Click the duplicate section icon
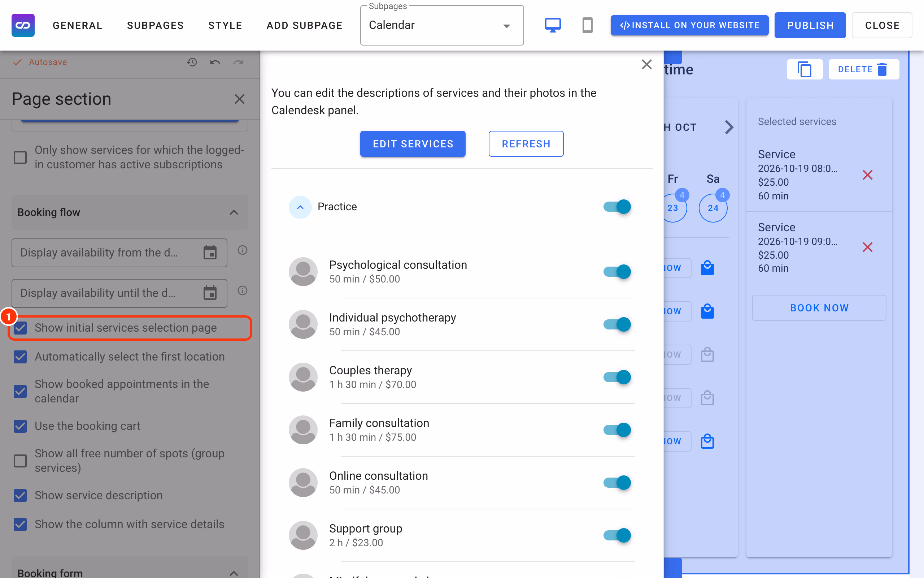Viewport: 924px width, 578px height. pos(805,70)
